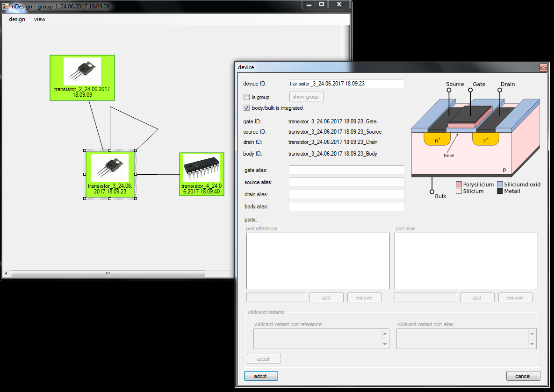Viewport: 554px width, 392px height.
Task: Enable the 'is group' checkbox
Action: [x=246, y=97]
